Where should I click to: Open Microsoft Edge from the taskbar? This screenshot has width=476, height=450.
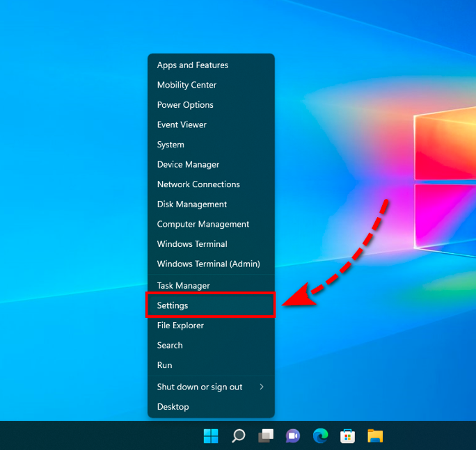(321, 435)
